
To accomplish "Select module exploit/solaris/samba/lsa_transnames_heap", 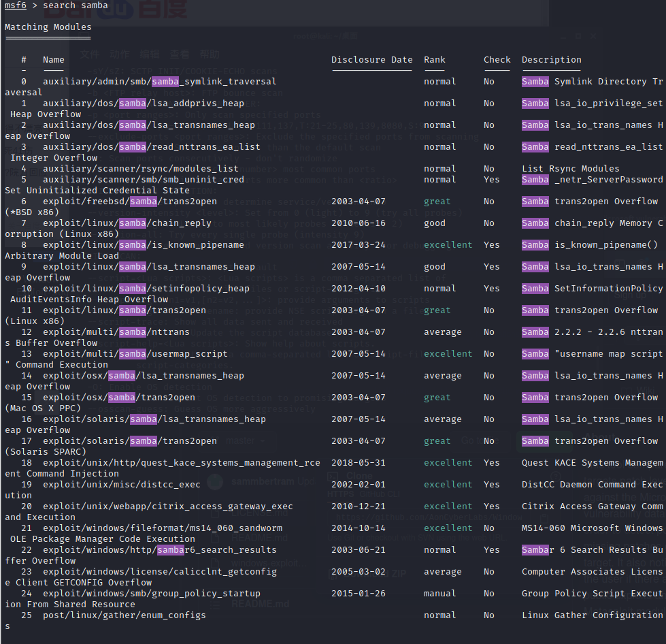I will tap(154, 419).
